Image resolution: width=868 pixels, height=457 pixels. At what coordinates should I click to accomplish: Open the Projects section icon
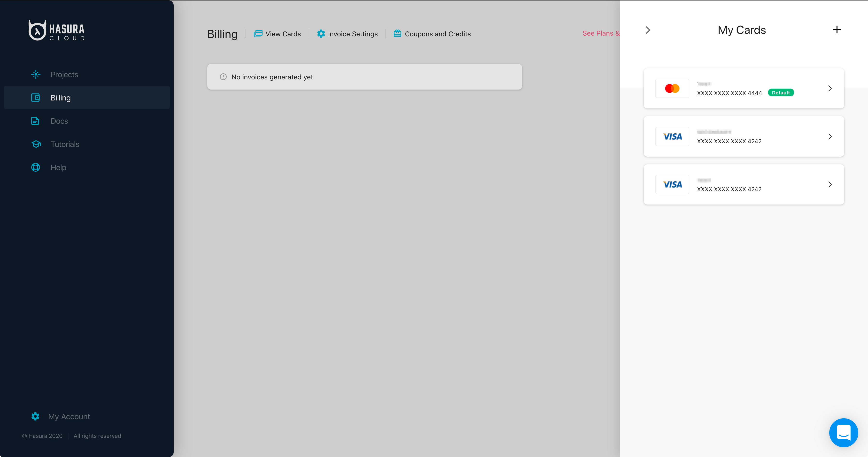pyautogui.click(x=36, y=74)
